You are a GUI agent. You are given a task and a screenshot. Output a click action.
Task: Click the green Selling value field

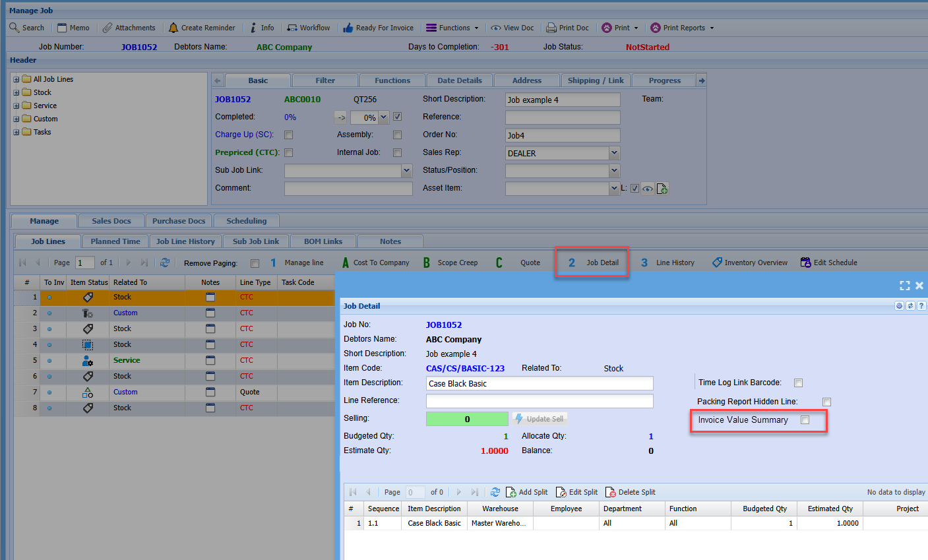coord(467,419)
